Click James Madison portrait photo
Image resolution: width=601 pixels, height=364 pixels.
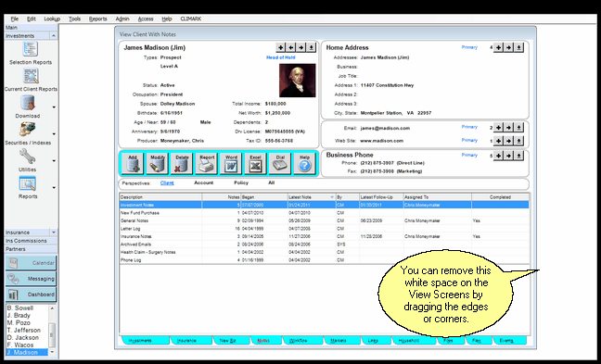point(298,81)
